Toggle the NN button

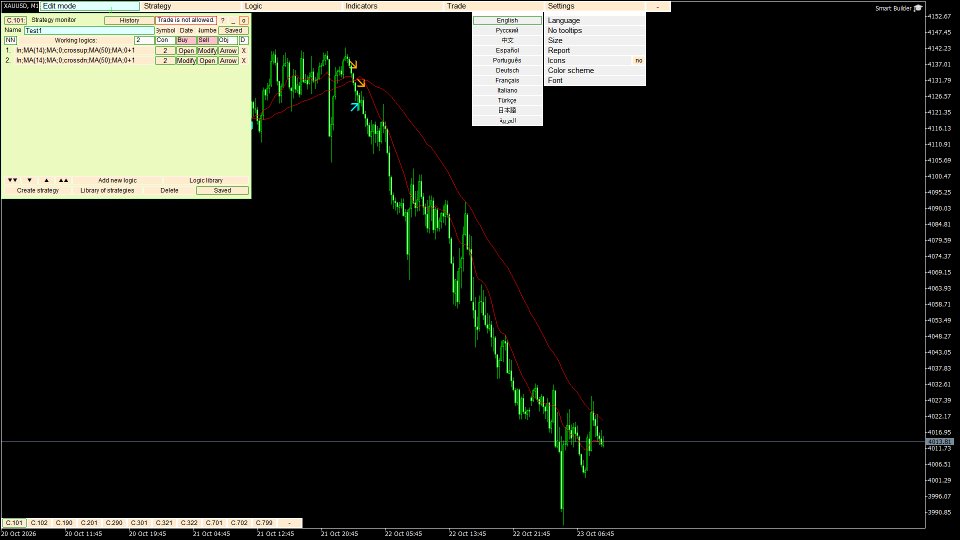coord(10,40)
